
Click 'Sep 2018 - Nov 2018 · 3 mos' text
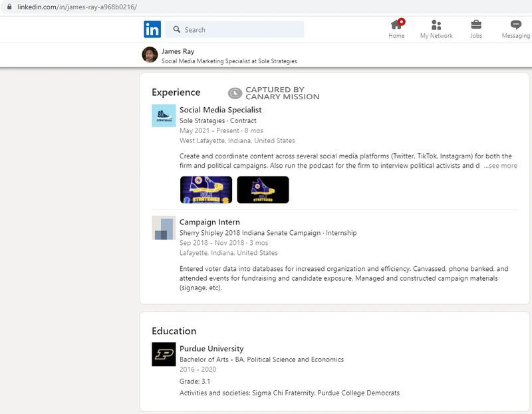(223, 243)
